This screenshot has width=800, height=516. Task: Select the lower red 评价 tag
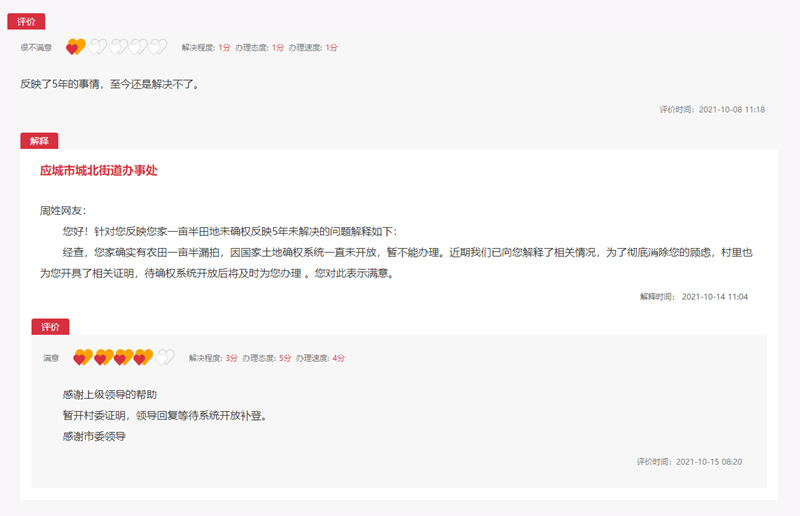[x=50, y=327]
